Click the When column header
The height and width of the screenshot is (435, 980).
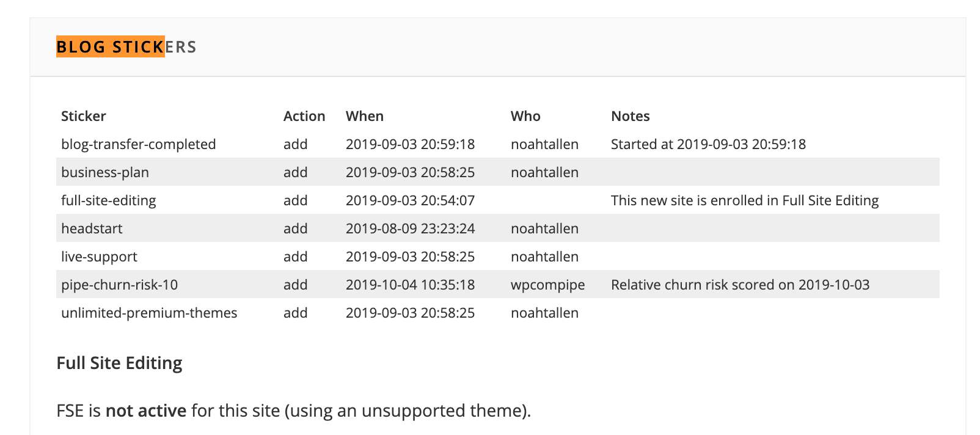365,116
